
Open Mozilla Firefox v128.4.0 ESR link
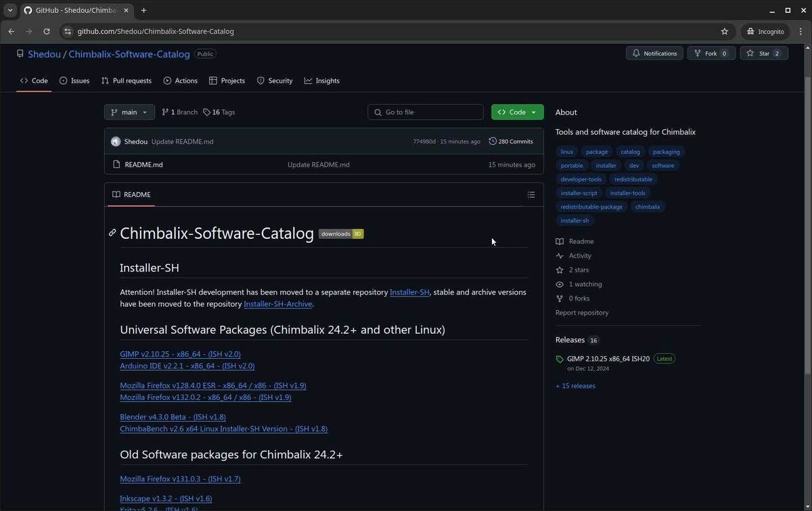click(213, 385)
